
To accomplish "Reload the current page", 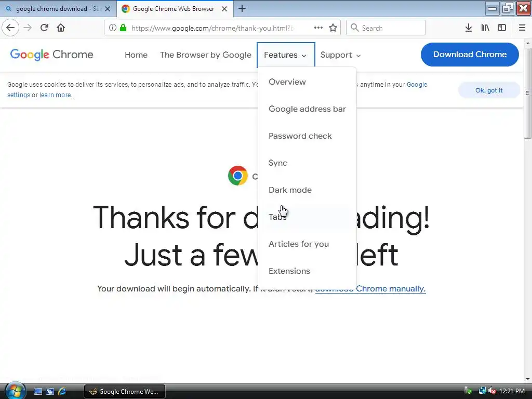I will click(x=44, y=28).
